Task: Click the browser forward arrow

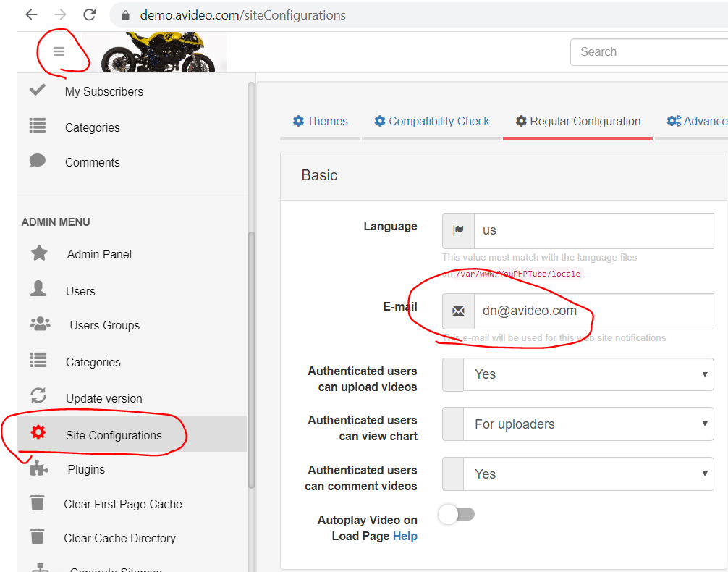Action: (60, 15)
